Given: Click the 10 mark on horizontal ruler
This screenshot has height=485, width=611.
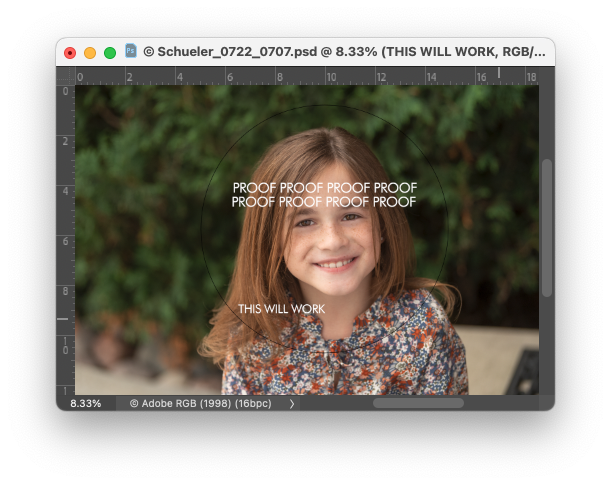Looking at the screenshot, I should [331, 77].
